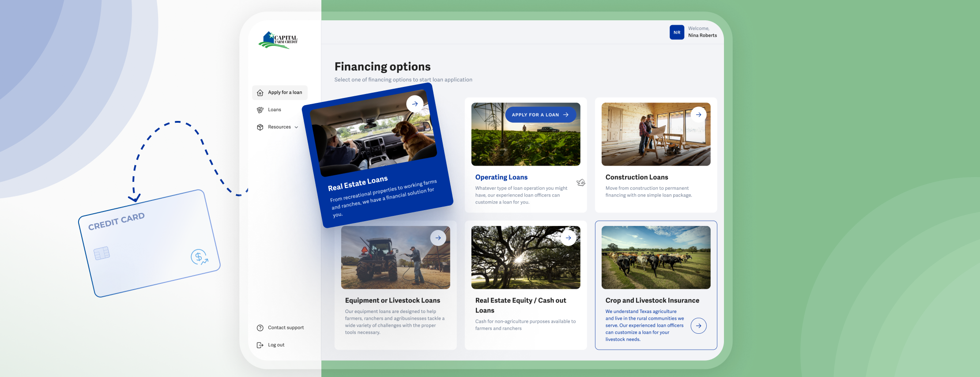Click the Nina Roberts username

702,35
